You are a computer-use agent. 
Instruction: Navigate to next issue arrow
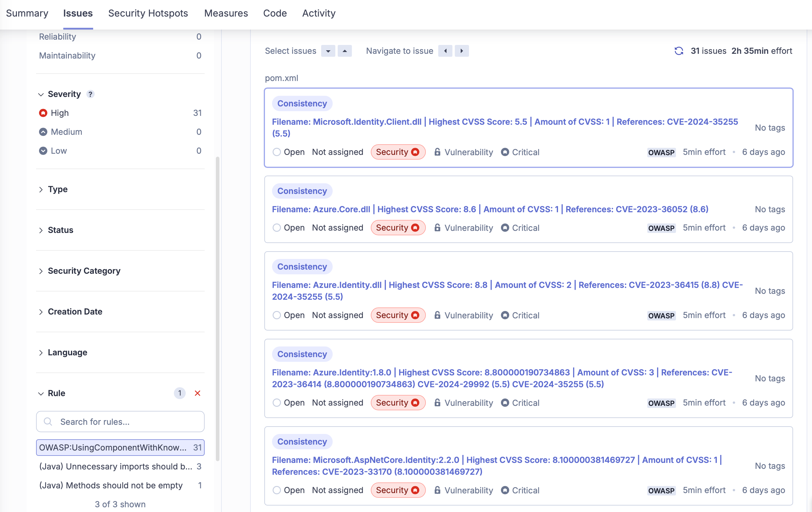click(x=462, y=51)
